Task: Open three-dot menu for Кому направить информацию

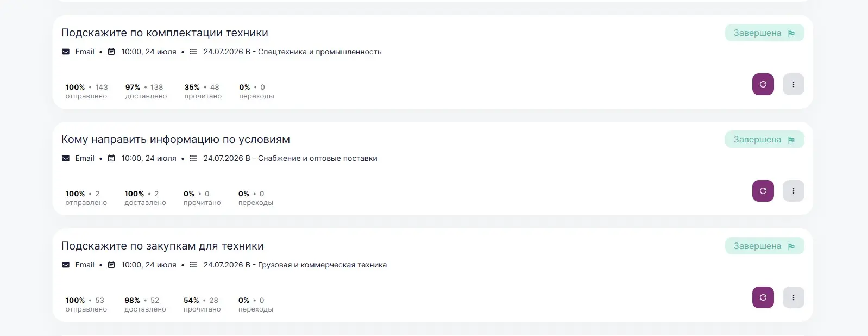Action: tap(793, 191)
